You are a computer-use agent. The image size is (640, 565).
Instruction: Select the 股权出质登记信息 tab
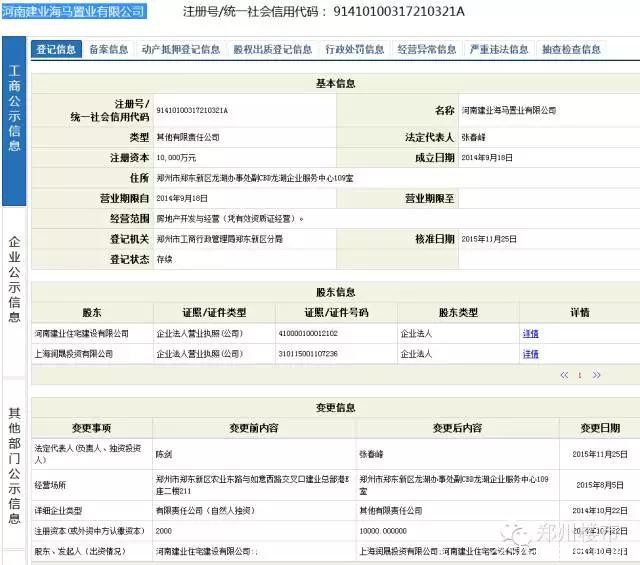point(273,50)
